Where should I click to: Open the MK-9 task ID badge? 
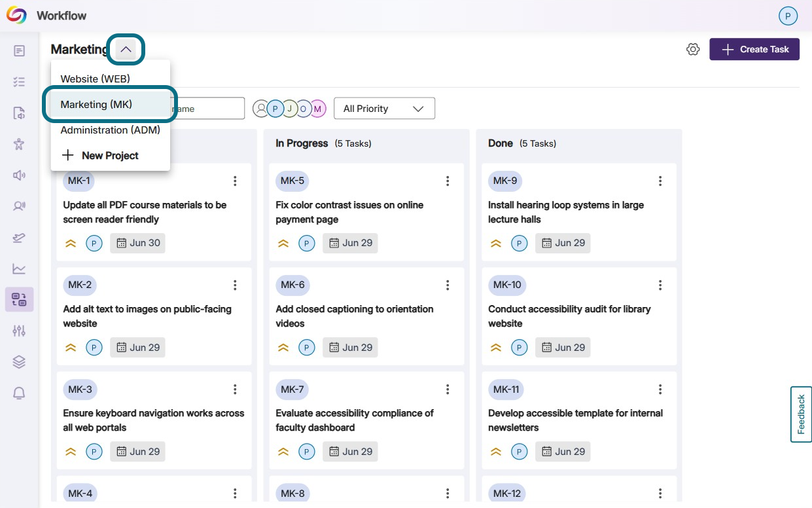[x=505, y=181]
